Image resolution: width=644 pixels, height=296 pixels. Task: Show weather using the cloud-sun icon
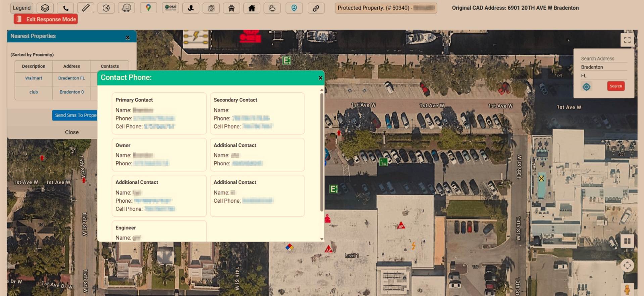(272, 8)
